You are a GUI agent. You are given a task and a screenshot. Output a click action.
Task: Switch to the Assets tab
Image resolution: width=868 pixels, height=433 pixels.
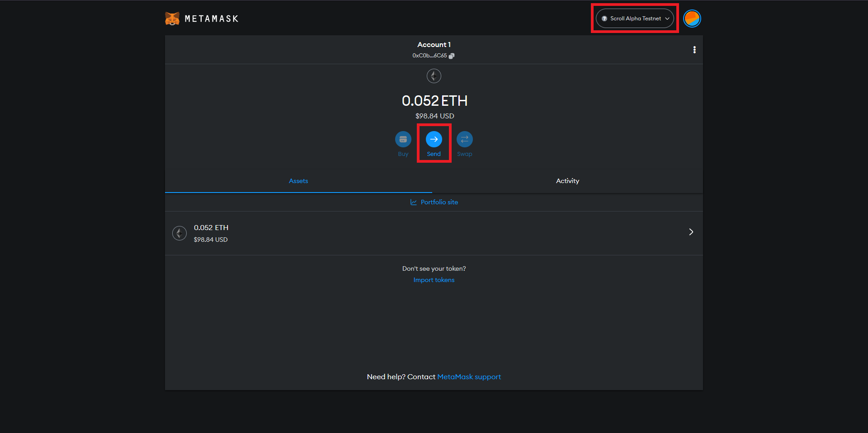tap(298, 181)
